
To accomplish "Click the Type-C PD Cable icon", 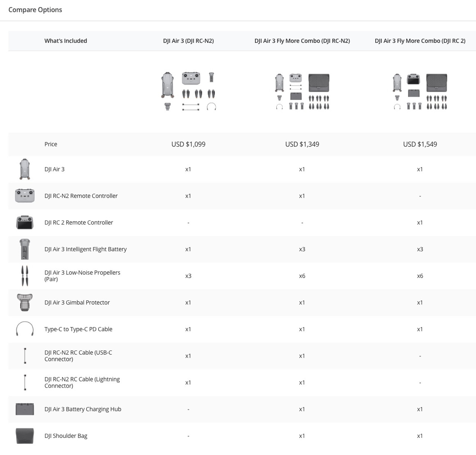I will (x=25, y=329).
